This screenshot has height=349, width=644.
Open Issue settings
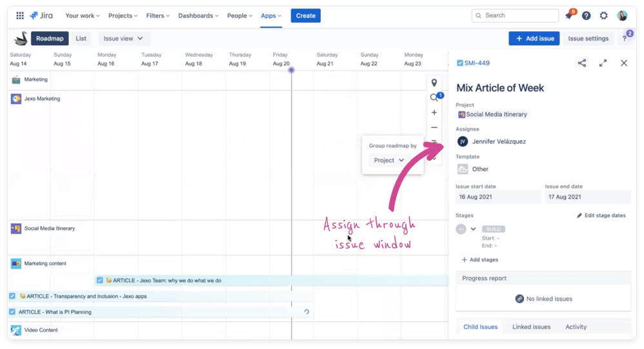click(588, 39)
